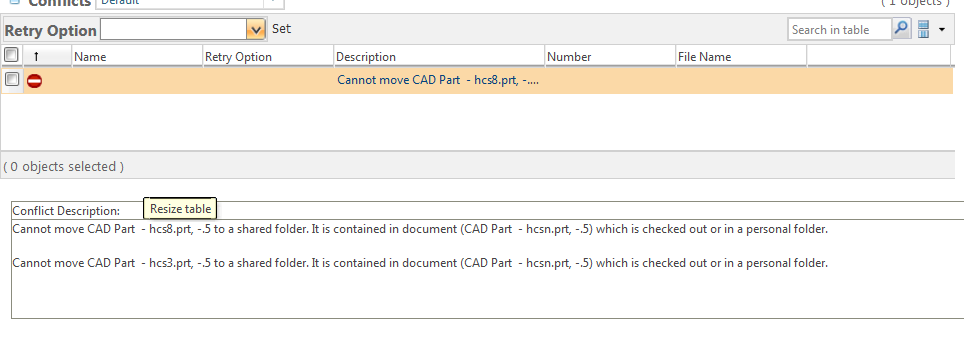Click the red error status icon in the conflict row
The width and height of the screenshot is (964, 360).
(34, 80)
